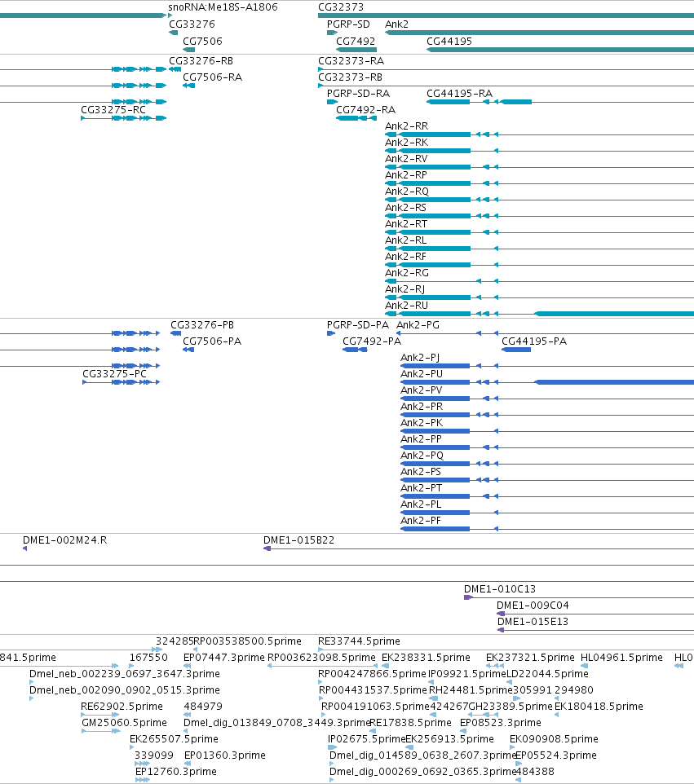Click the CG33275-RC transcript label
The height and width of the screenshot is (784, 694).
[113, 110]
